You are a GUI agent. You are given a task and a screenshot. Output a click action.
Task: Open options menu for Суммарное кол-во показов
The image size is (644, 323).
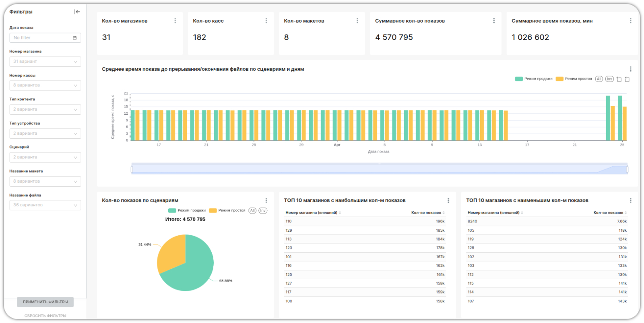(x=494, y=21)
